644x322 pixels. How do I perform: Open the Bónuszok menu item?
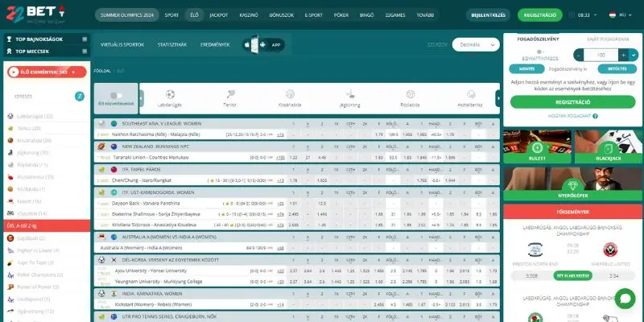[x=281, y=14]
